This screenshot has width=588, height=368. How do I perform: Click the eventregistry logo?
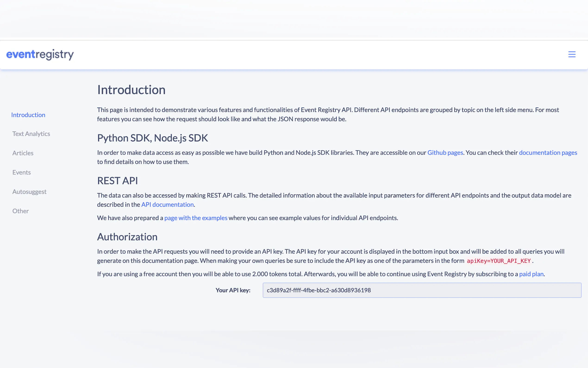pos(40,54)
